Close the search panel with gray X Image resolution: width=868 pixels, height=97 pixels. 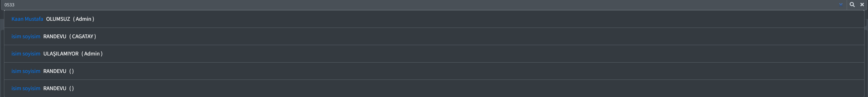862,5
